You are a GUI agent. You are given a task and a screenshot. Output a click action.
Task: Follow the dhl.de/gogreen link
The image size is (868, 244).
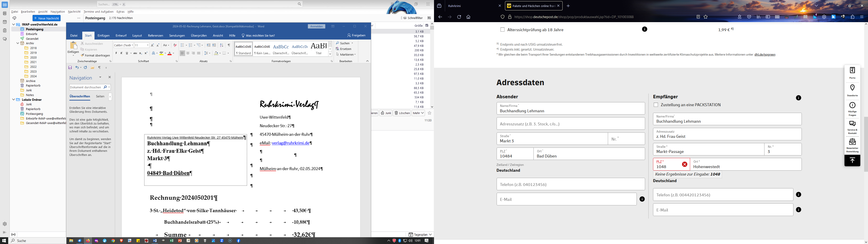(765, 55)
